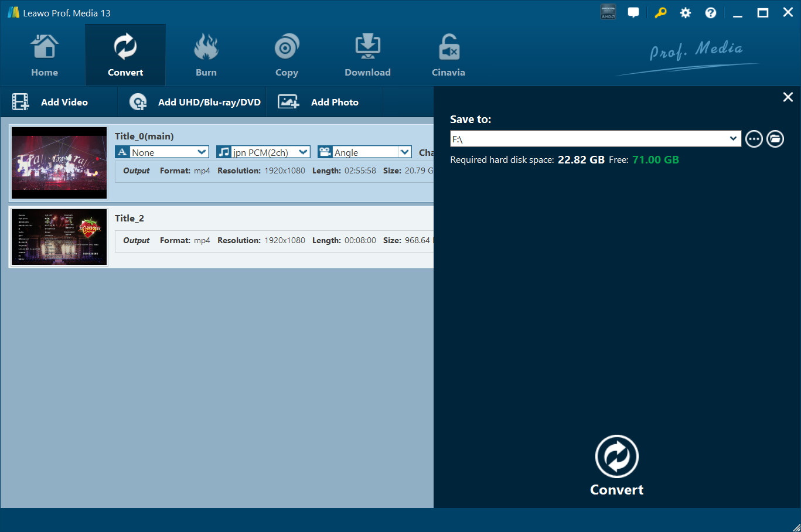Click the key activation icon
The height and width of the screenshot is (532, 801).
pos(660,13)
